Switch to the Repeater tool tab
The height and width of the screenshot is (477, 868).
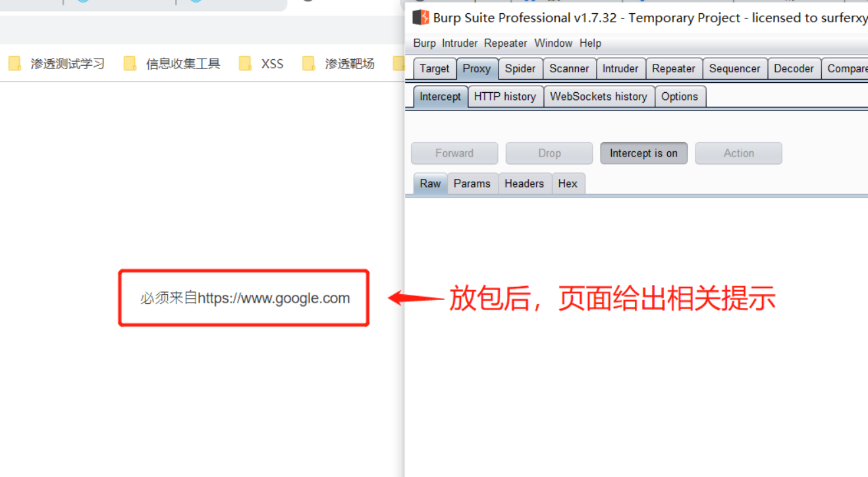point(674,68)
